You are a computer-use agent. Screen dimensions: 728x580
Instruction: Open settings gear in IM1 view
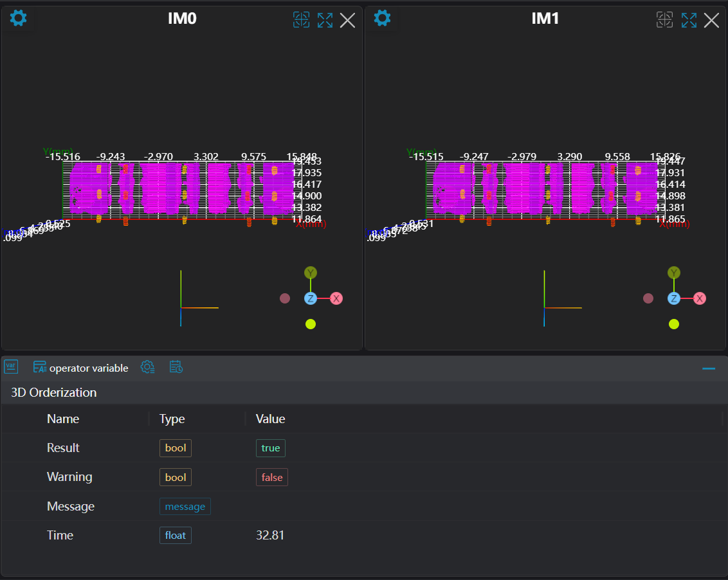click(382, 18)
